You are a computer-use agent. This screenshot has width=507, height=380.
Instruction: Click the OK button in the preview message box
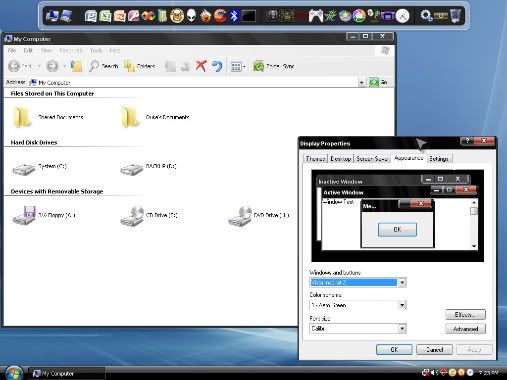click(x=397, y=229)
